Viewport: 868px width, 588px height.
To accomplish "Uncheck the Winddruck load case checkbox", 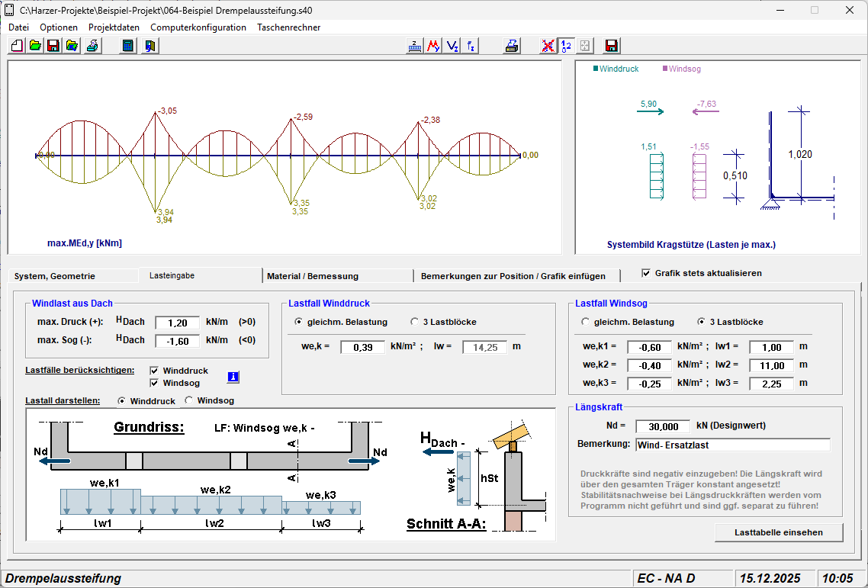I will coord(155,371).
